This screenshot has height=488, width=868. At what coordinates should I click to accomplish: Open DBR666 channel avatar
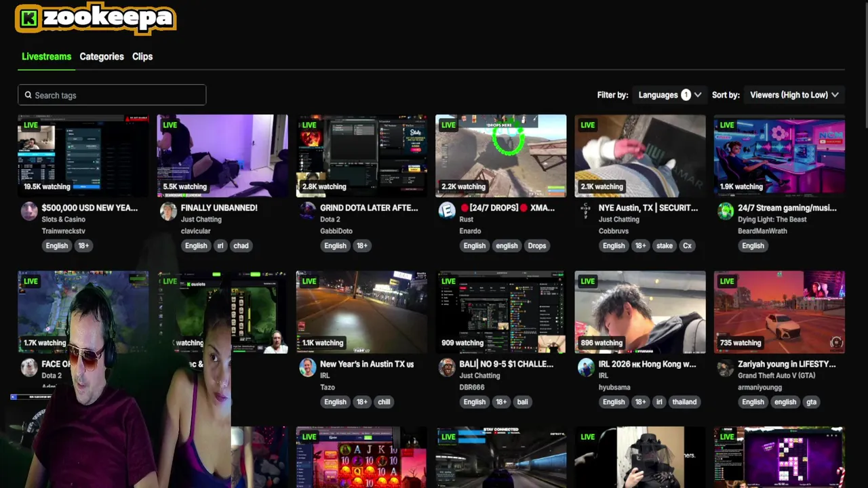click(x=447, y=367)
